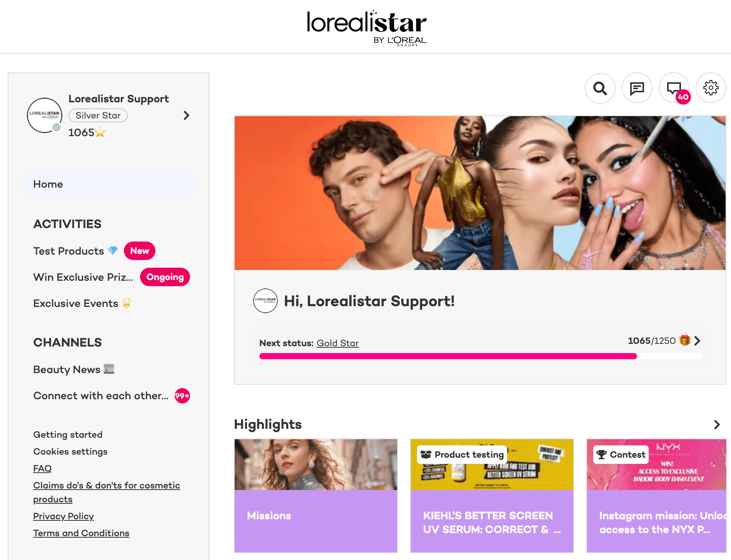
Task: Select Home in the sidebar menu
Action: [108, 184]
